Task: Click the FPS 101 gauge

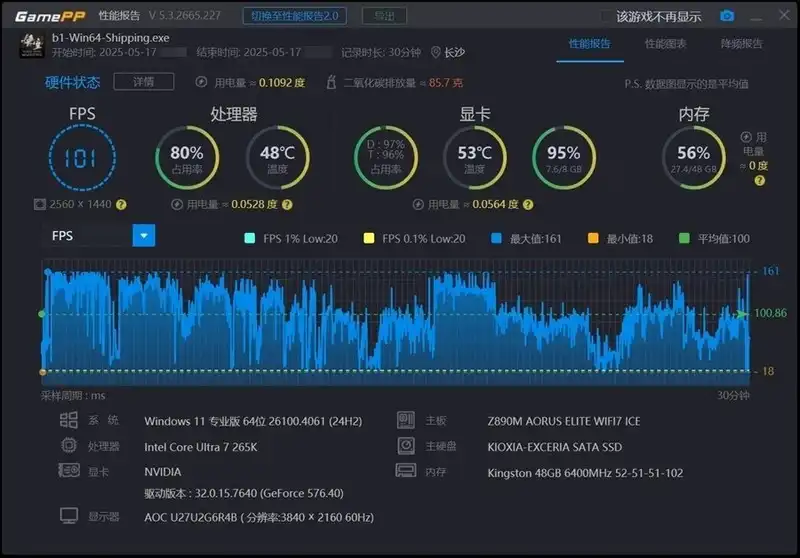Action: point(82,158)
